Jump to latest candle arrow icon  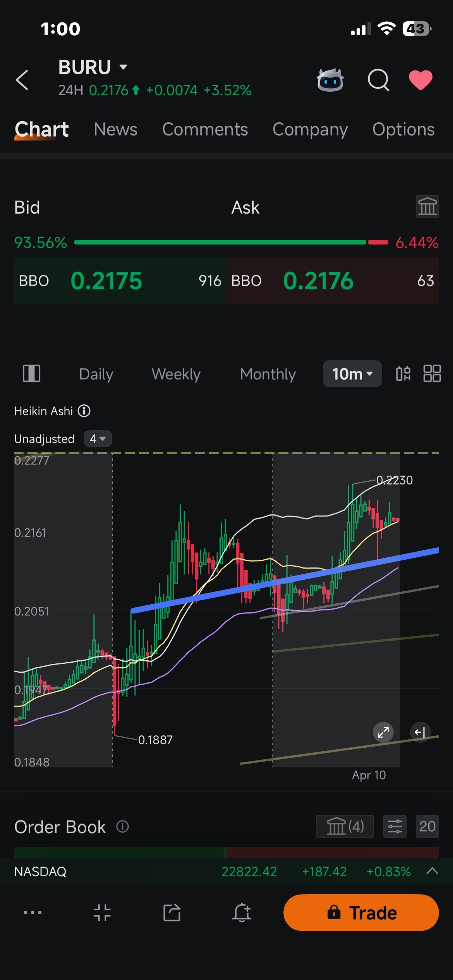pyautogui.click(x=420, y=732)
